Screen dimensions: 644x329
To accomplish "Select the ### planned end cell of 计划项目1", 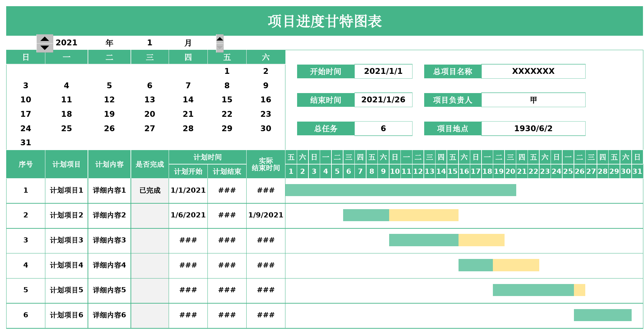I will (x=227, y=190).
